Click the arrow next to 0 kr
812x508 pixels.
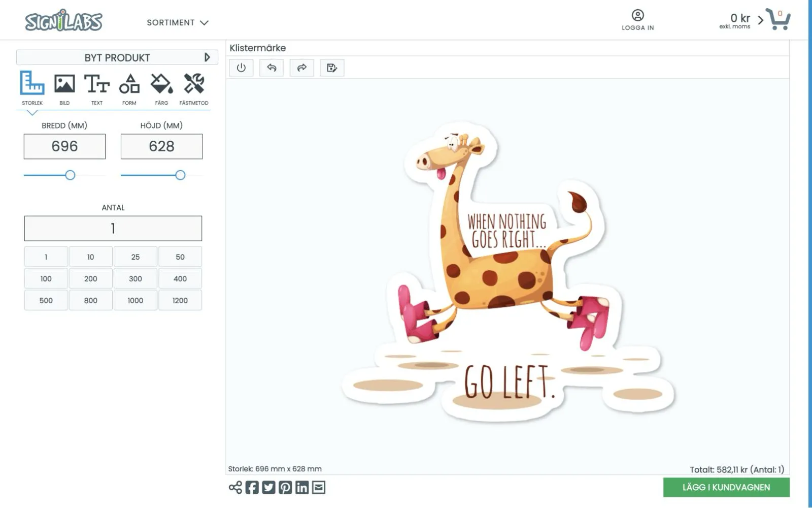pyautogui.click(x=760, y=20)
